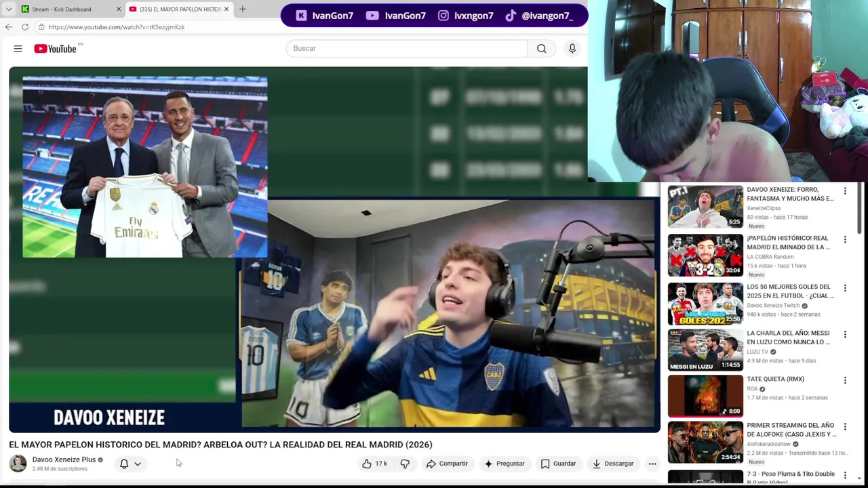Open the Davoo Xeneize Twitch channel name

(773, 306)
